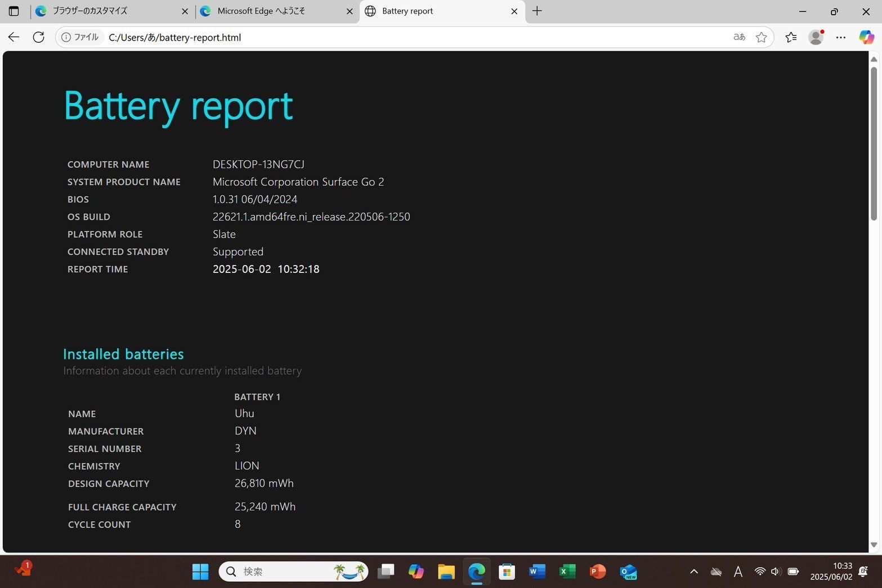
Task: Open the notification bell icon
Action: click(863, 572)
